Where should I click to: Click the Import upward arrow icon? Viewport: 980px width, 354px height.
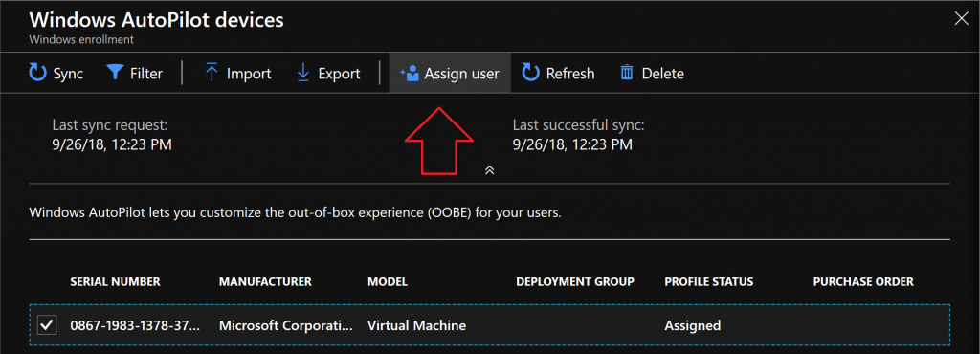(x=212, y=74)
